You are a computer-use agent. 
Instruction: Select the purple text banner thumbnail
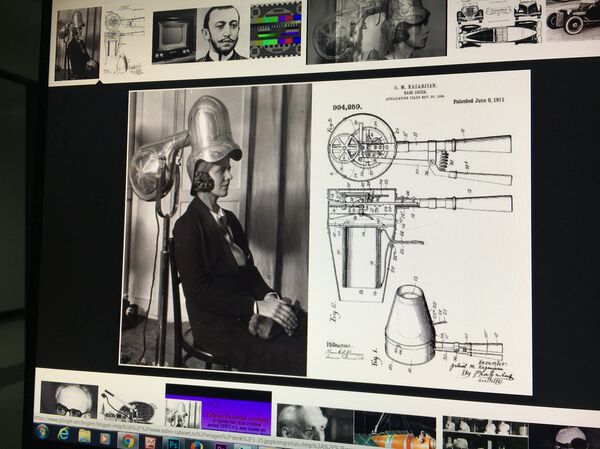218,410
